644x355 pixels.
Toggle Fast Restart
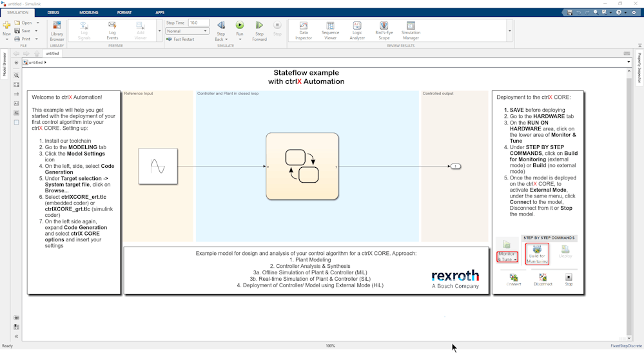click(x=181, y=39)
